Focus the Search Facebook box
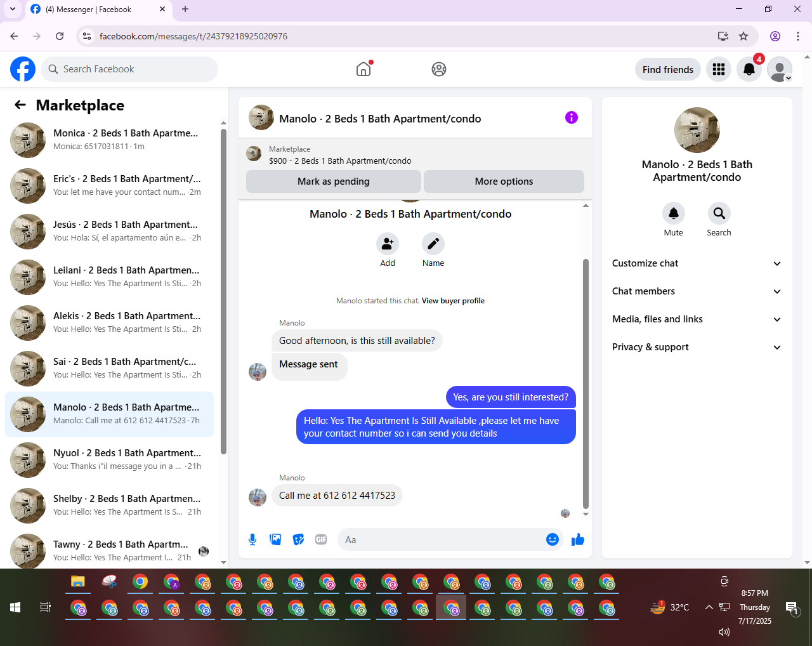Screen dimensions: 812x646 [x=129, y=69]
